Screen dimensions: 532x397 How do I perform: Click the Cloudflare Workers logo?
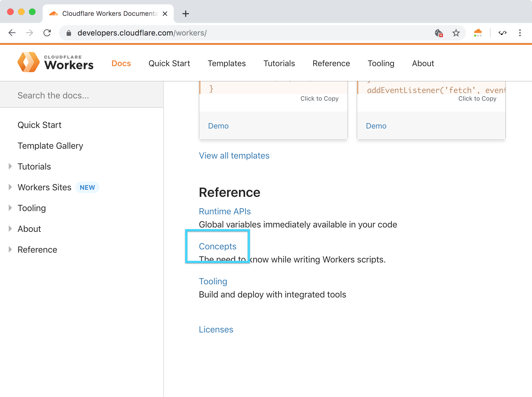(56, 62)
